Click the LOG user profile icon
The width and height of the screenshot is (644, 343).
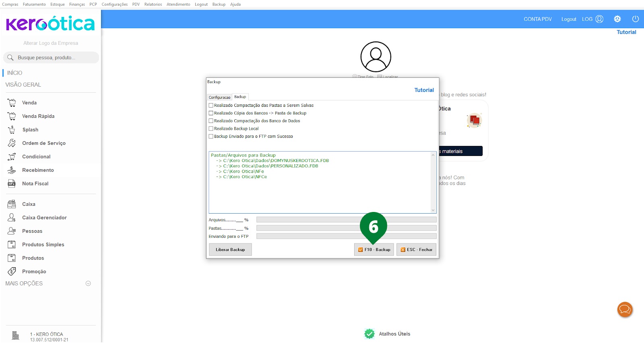pos(599,19)
